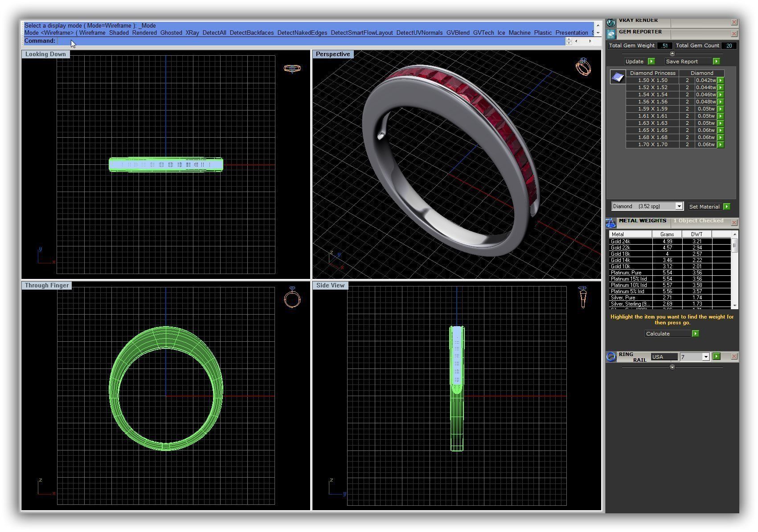Click the Perspective viewport title
Image resolution: width=758 pixels, height=532 pixels.
(333, 54)
